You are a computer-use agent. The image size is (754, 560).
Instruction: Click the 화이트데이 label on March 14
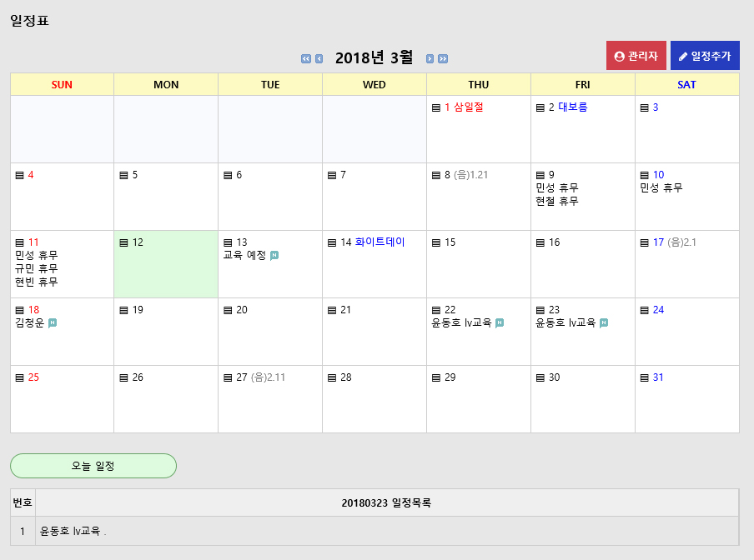click(x=380, y=242)
